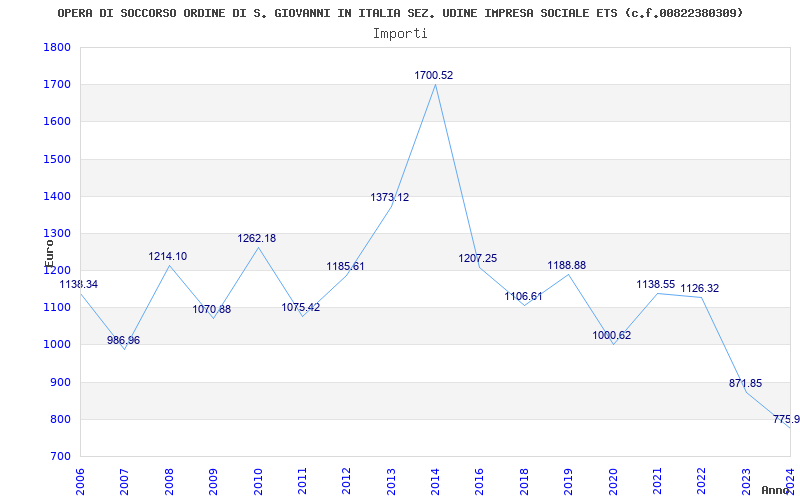Click the 'Importi' subtitle

(x=400, y=34)
